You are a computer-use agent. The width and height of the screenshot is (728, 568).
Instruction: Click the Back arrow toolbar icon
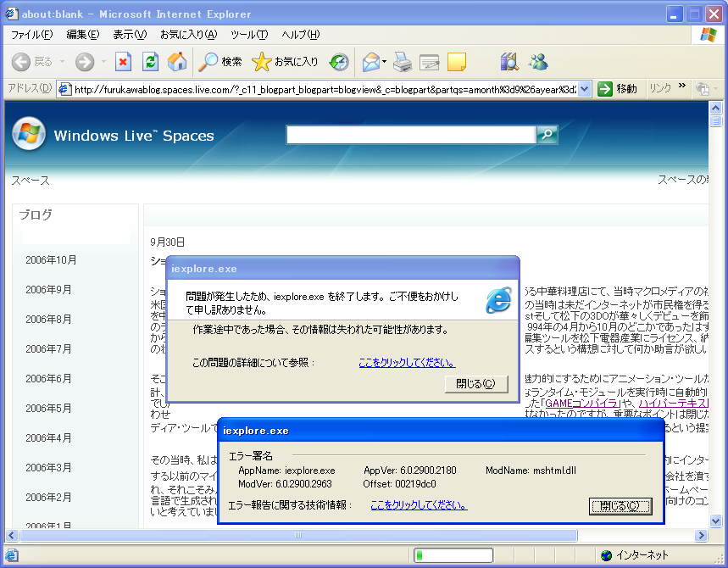click(x=21, y=62)
